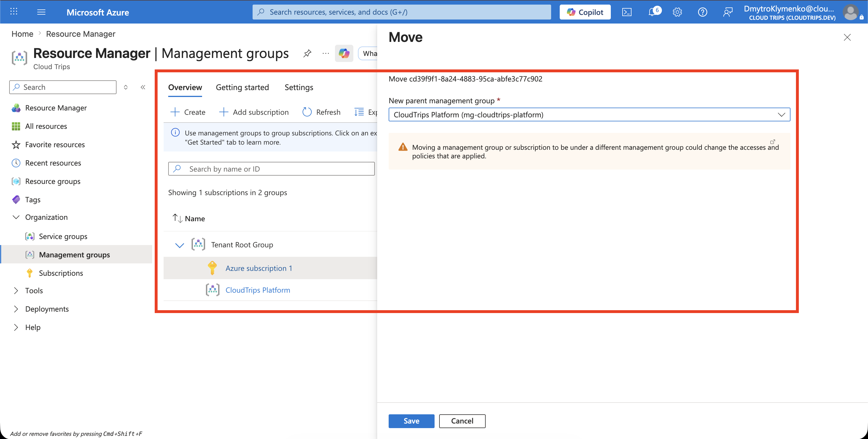Open the help question mark icon
This screenshot has width=868, height=439.
[703, 12]
